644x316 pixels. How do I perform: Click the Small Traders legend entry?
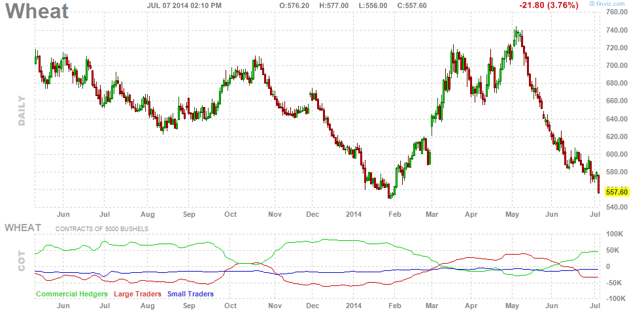pos(190,294)
